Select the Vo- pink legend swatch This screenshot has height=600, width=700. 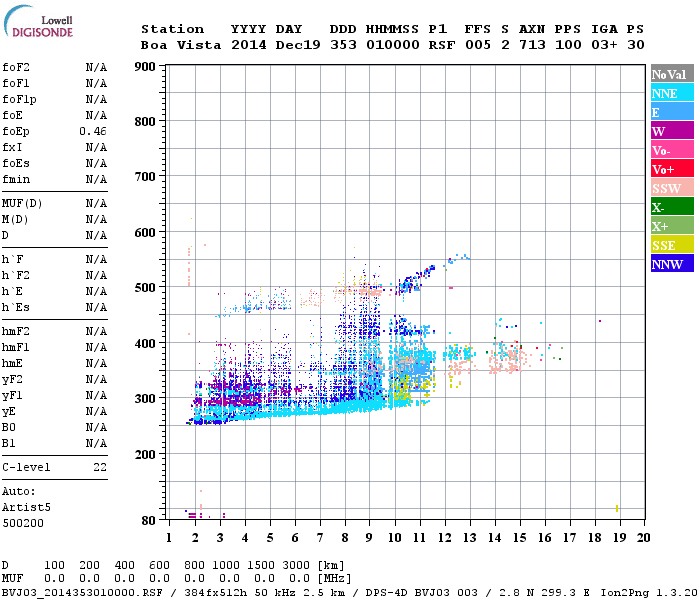point(672,150)
